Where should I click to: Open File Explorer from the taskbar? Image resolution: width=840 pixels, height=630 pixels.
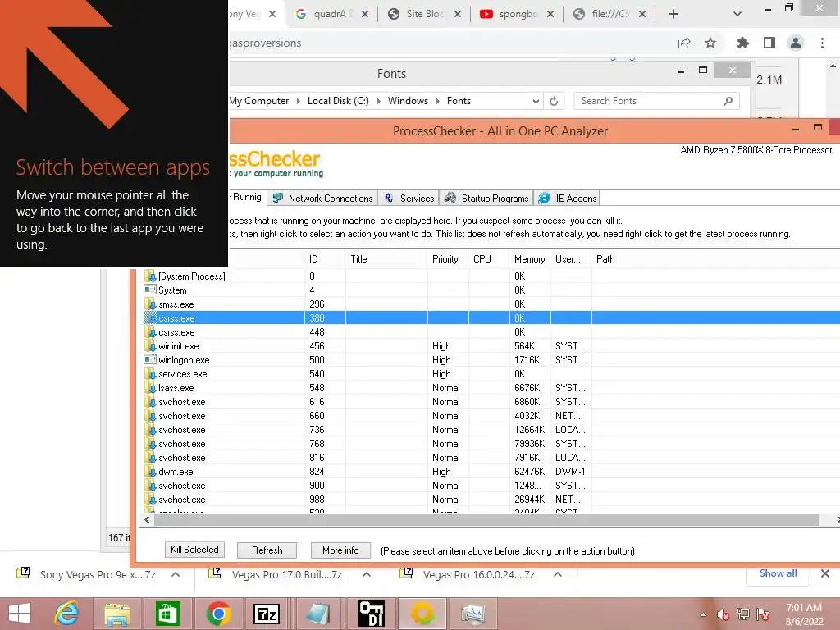click(116, 614)
